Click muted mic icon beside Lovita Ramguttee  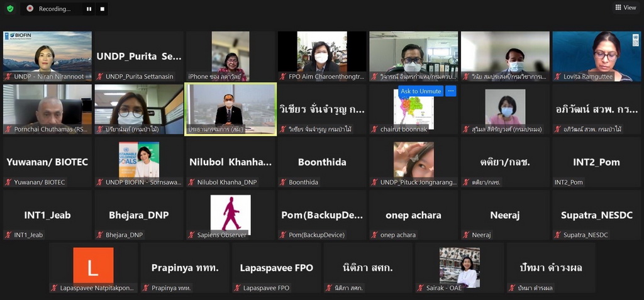[x=558, y=77]
